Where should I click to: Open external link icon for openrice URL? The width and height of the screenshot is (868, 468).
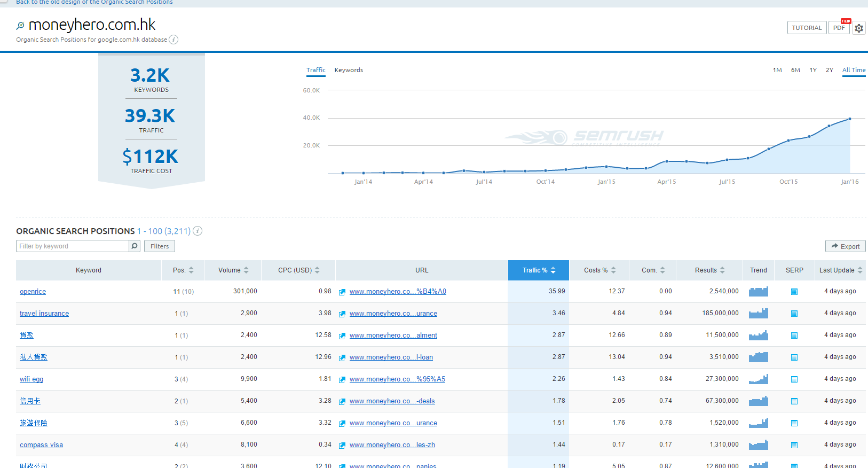click(x=342, y=292)
